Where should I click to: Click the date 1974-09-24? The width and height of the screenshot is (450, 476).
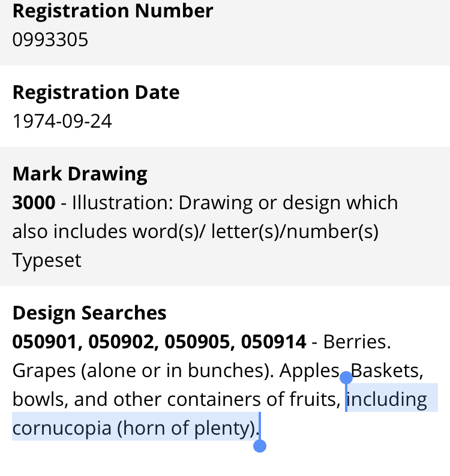click(x=62, y=121)
